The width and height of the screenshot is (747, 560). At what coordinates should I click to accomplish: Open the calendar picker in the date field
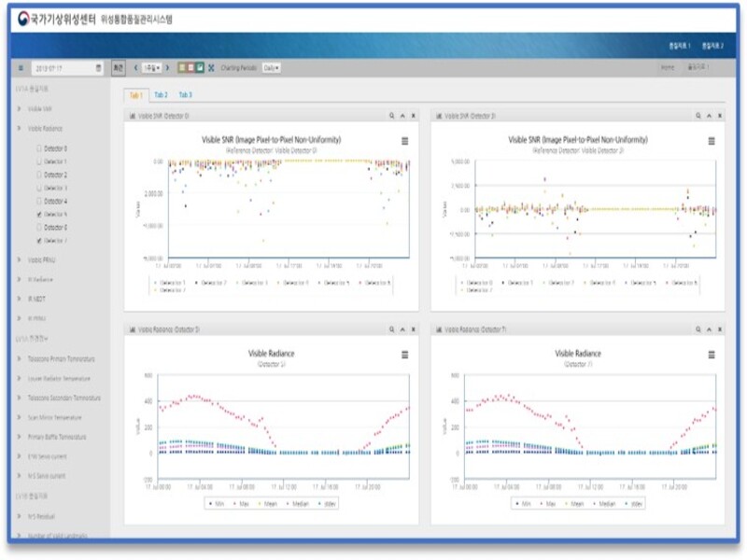point(99,68)
